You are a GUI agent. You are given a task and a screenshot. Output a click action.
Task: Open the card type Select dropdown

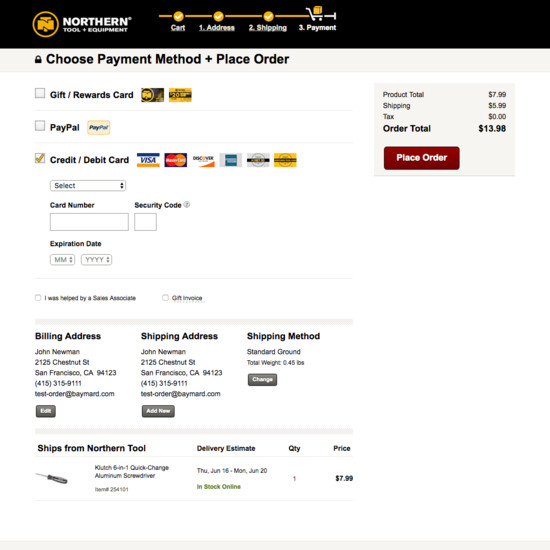[x=88, y=186]
